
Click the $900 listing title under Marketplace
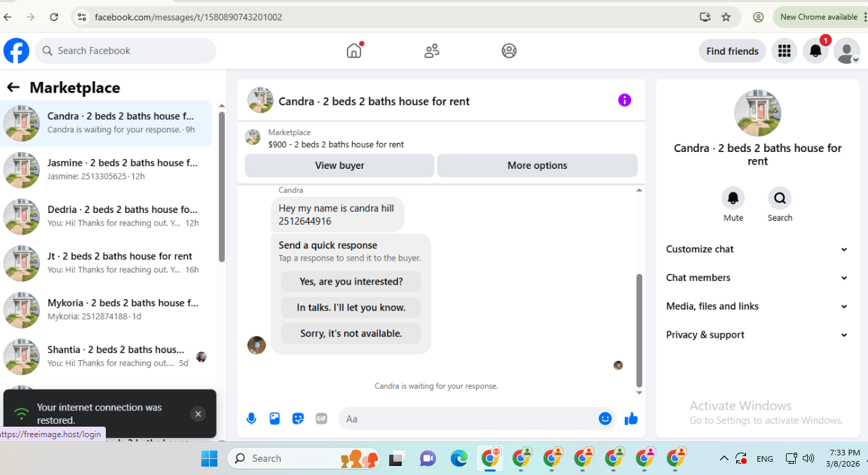pos(336,144)
